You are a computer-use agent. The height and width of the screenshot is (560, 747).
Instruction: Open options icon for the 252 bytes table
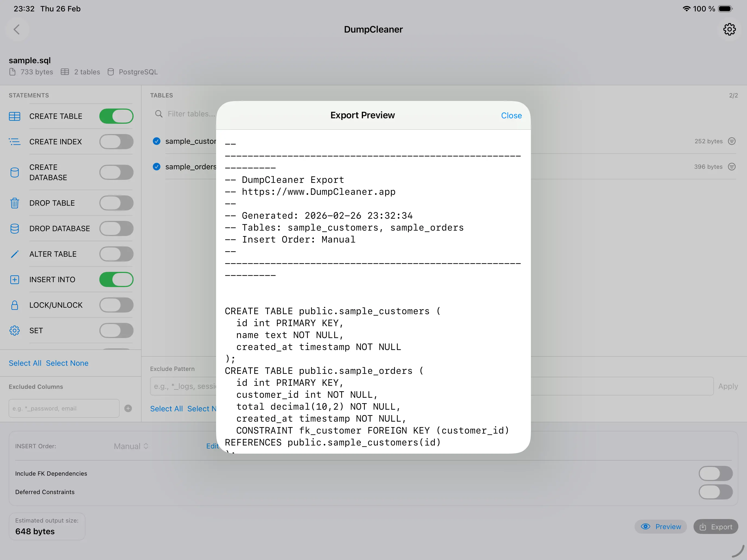[x=732, y=141]
